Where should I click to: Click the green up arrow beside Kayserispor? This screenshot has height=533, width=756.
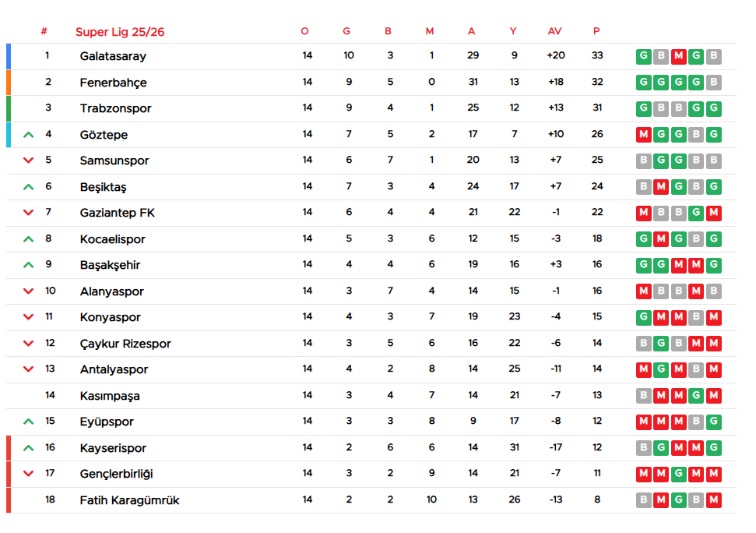(29, 448)
